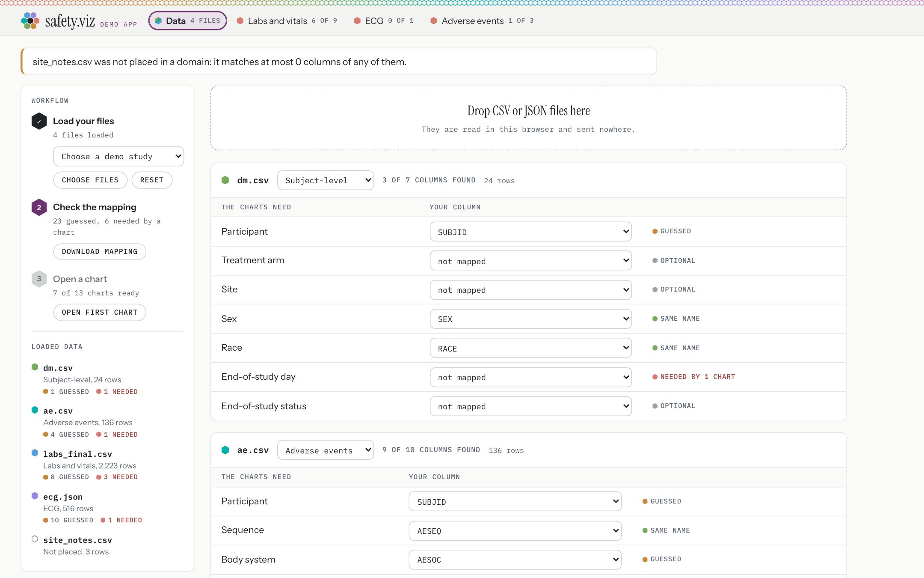This screenshot has height=578, width=924.
Task: Open the Race column RACE dropdown
Action: point(531,348)
